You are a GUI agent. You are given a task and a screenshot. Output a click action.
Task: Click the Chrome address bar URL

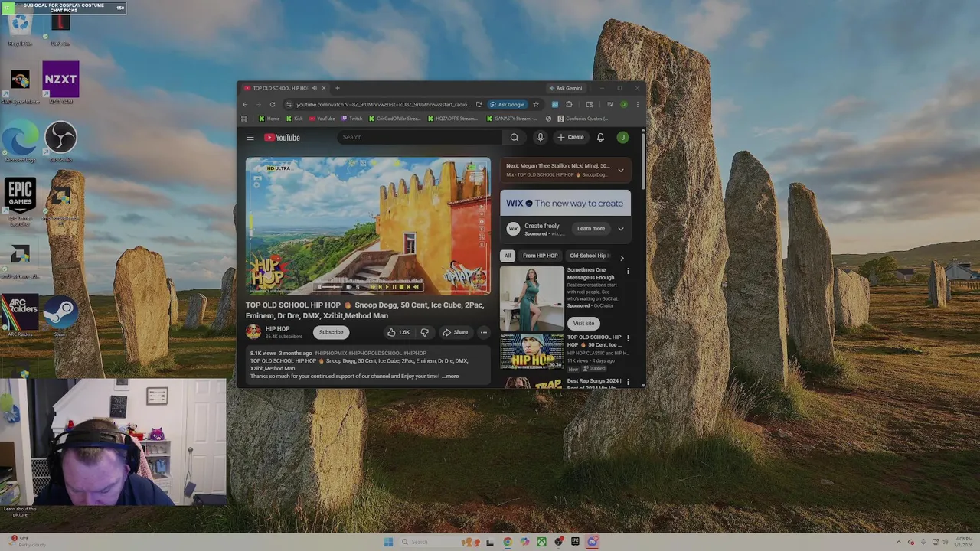[383, 105]
